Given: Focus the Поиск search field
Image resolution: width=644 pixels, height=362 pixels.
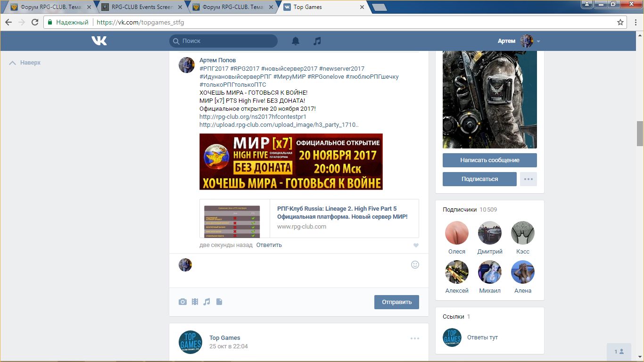Looking at the screenshot, I should [x=223, y=41].
